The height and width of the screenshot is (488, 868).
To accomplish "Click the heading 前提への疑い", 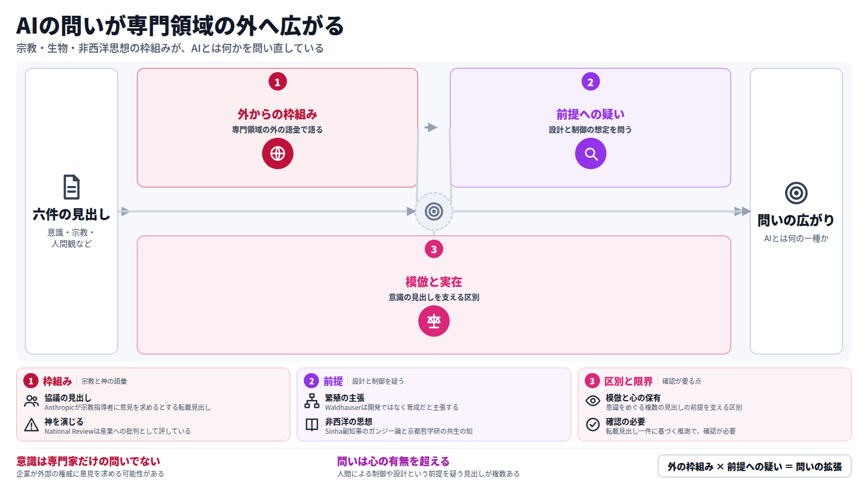I will [x=591, y=114].
